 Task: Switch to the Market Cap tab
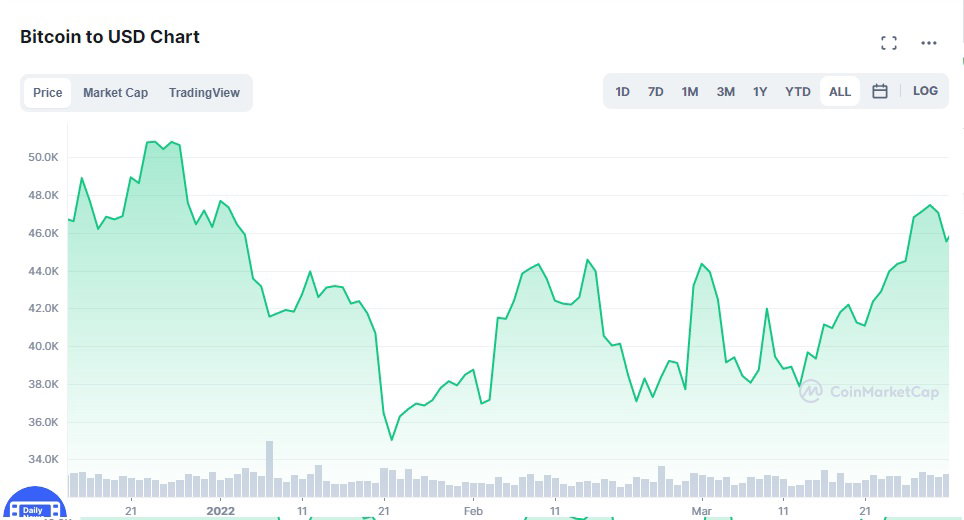116,93
